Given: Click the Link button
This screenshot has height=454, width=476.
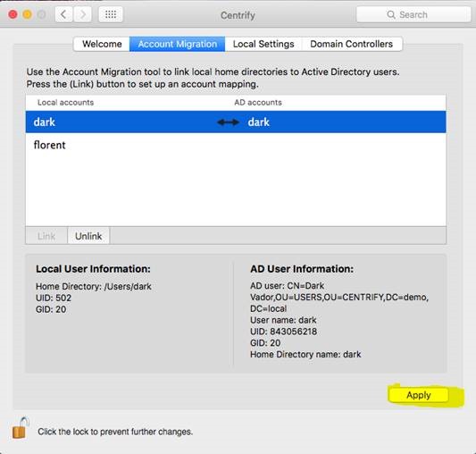Looking at the screenshot, I should 46,236.
